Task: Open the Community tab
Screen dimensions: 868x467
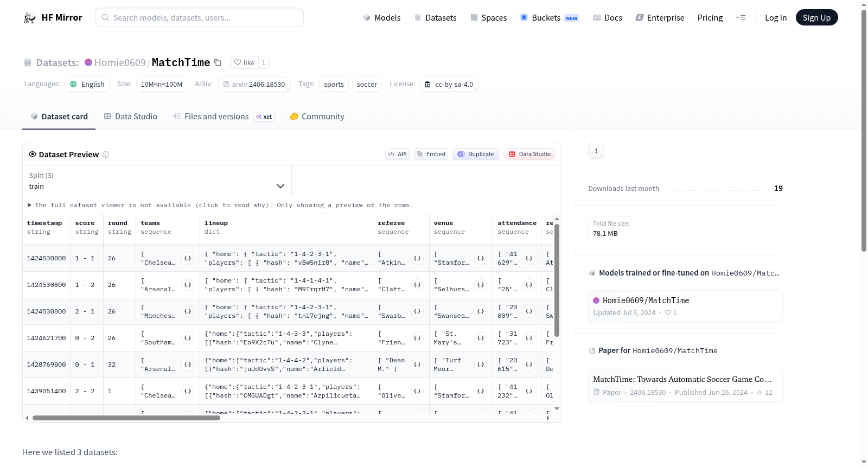Action: pos(317,117)
